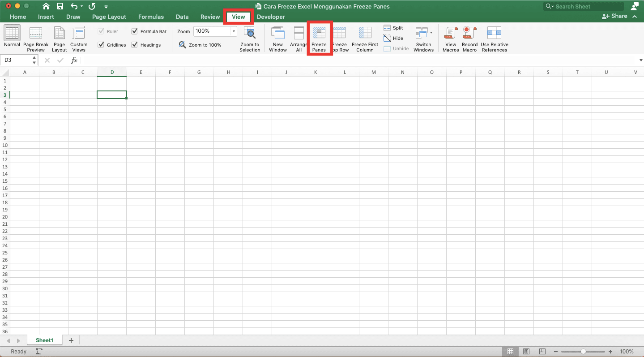Open Custom Views

tap(79, 39)
